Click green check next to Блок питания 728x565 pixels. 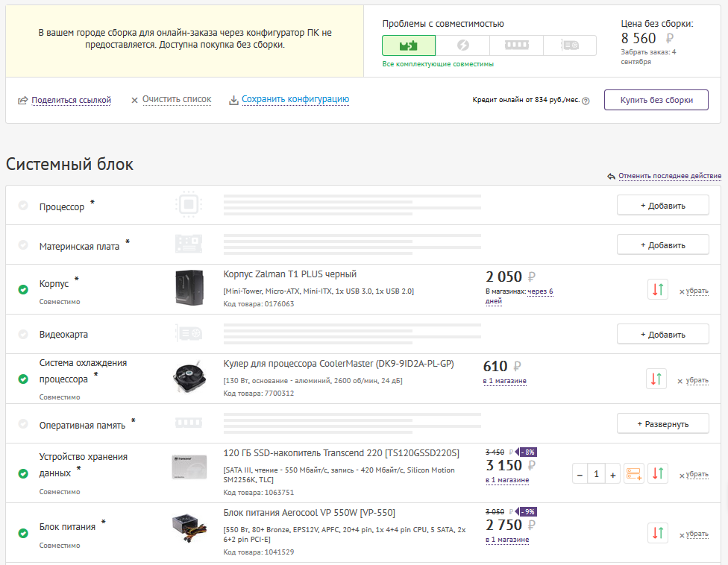[23, 532]
